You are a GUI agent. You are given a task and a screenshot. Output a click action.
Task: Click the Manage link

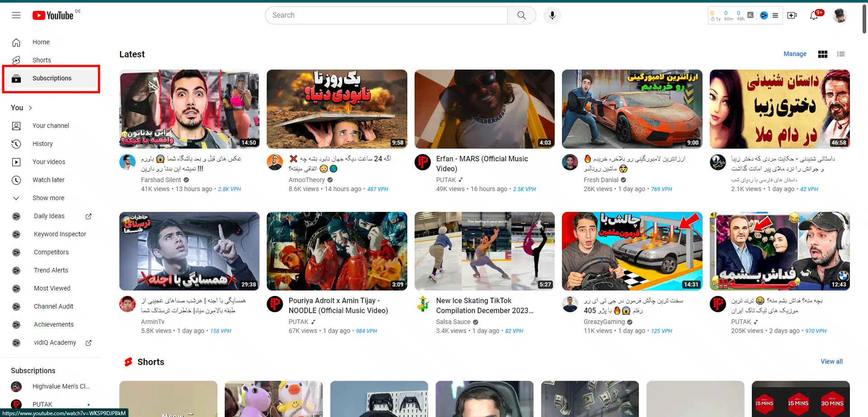point(795,54)
